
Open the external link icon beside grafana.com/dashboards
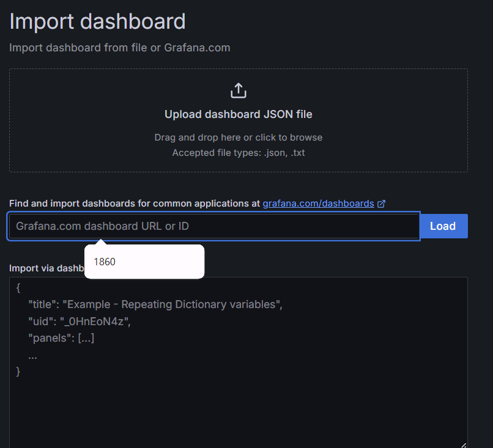click(x=381, y=204)
